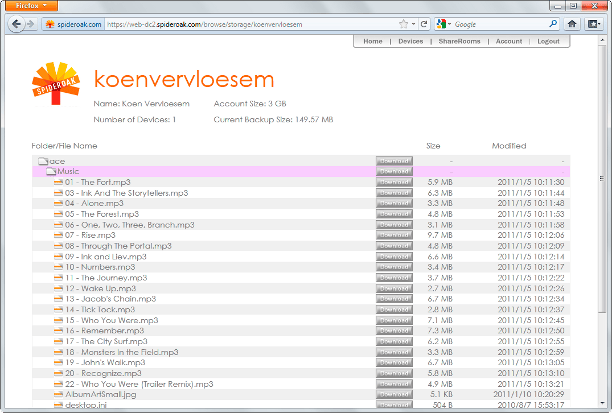Open the ShareRooms navigation item

459,41
